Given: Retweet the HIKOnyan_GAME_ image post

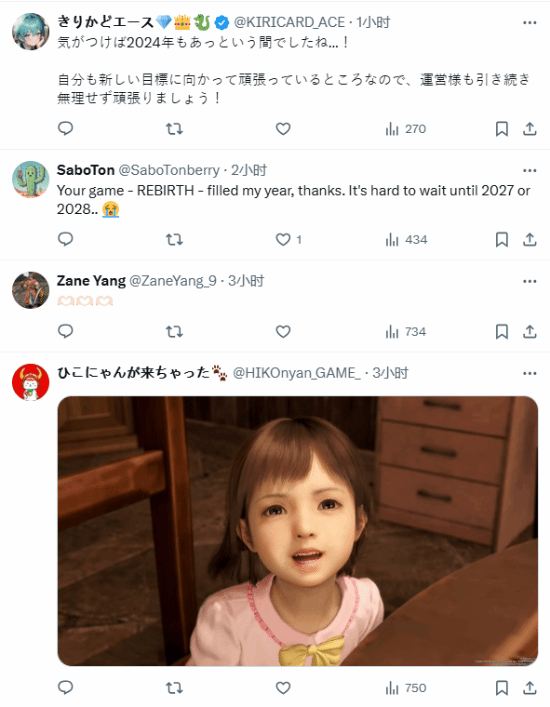Looking at the screenshot, I should tap(174, 688).
